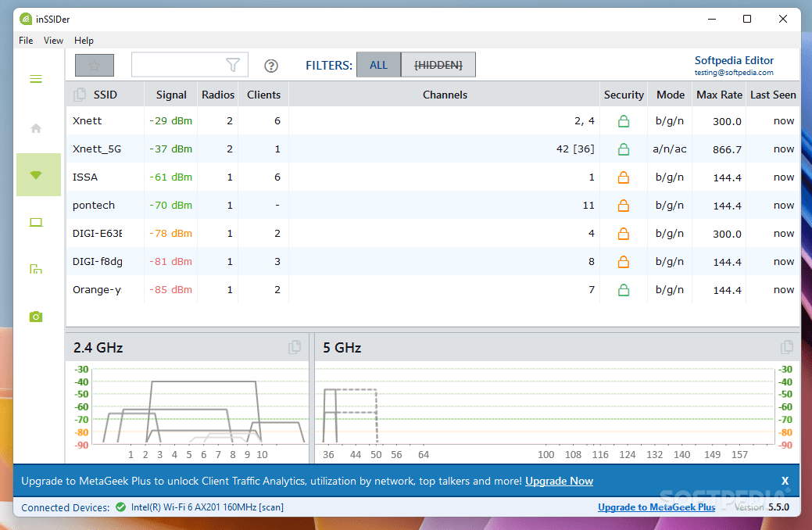Go to the Home sidebar icon

pyautogui.click(x=36, y=128)
